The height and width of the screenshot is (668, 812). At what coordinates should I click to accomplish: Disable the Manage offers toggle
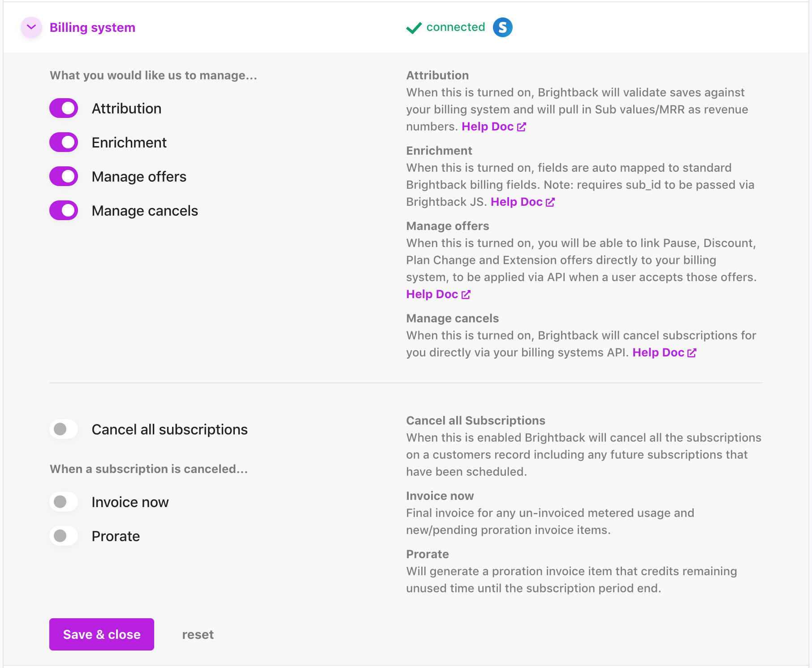click(x=63, y=176)
